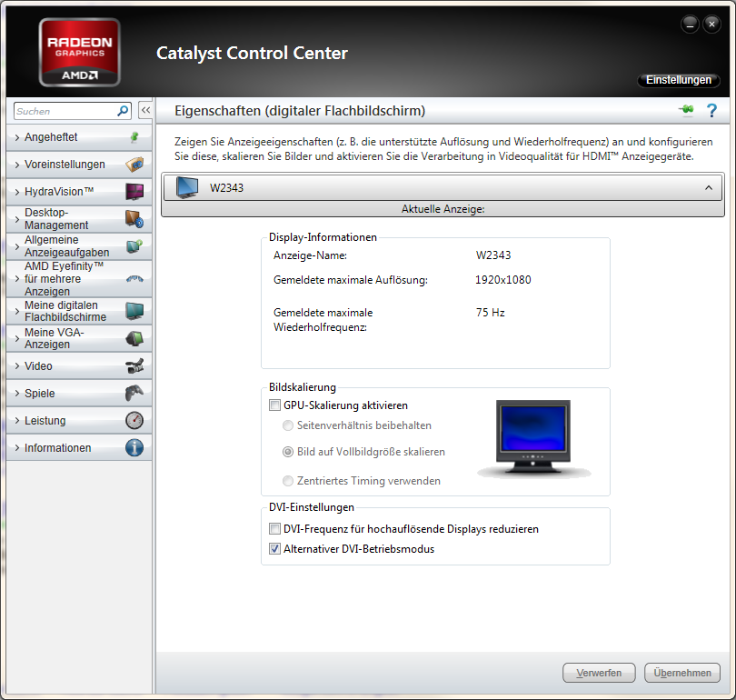Click the digitale Flachbildschirme monitor icon
The image size is (736, 700).
(134, 311)
